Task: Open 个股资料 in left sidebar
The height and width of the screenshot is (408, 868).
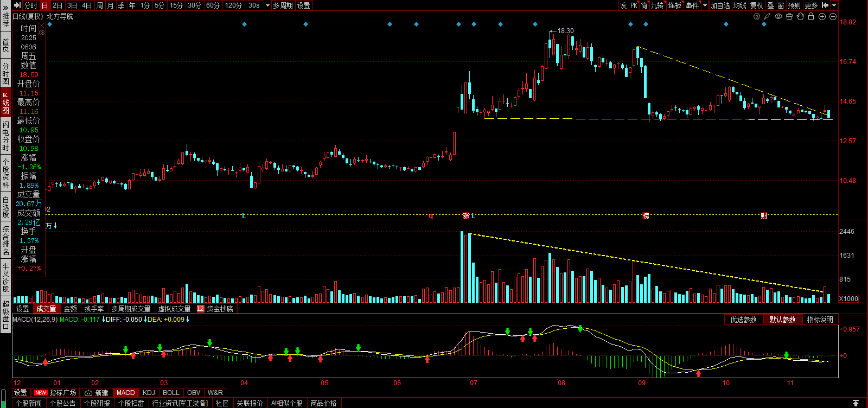Action: 5,173
